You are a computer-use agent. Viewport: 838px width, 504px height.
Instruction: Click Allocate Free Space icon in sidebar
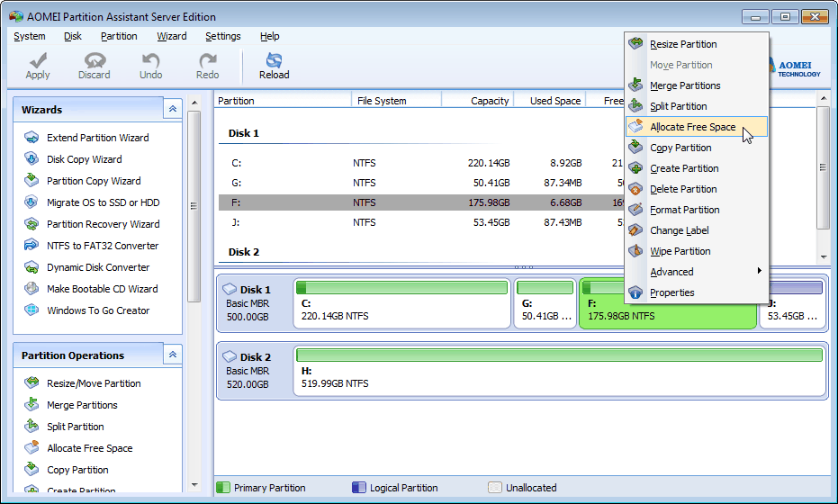32,447
